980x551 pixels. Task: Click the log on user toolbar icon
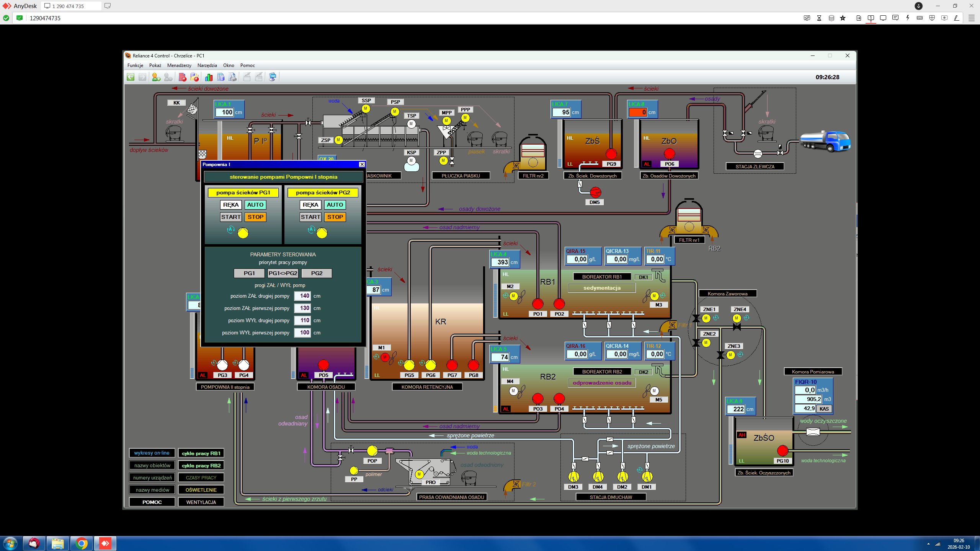coord(156,77)
